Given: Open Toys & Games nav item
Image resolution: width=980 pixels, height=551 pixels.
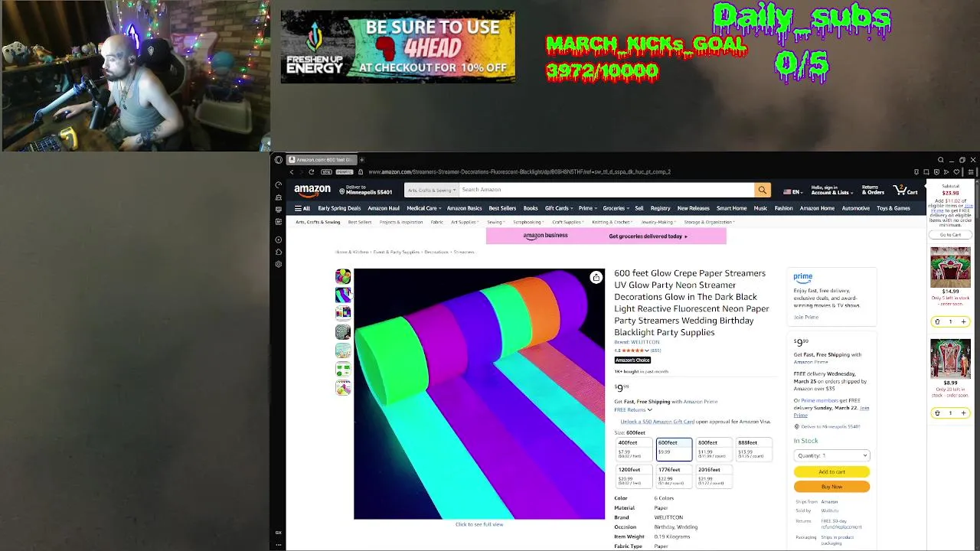Looking at the screenshot, I should click(893, 208).
